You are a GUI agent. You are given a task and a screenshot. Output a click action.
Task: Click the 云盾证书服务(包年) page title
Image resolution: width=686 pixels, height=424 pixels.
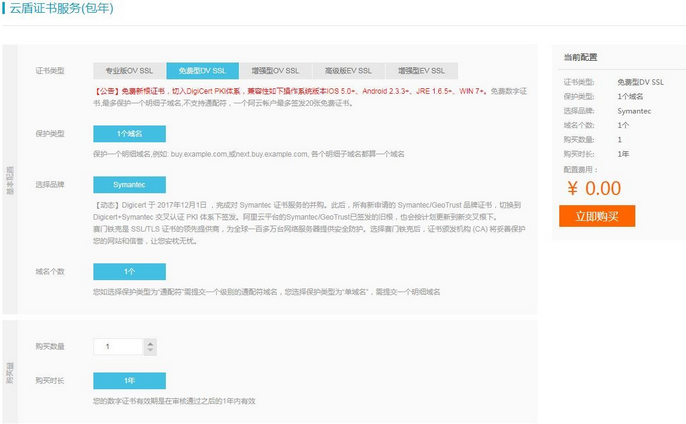pyautogui.click(x=56, y=8)
